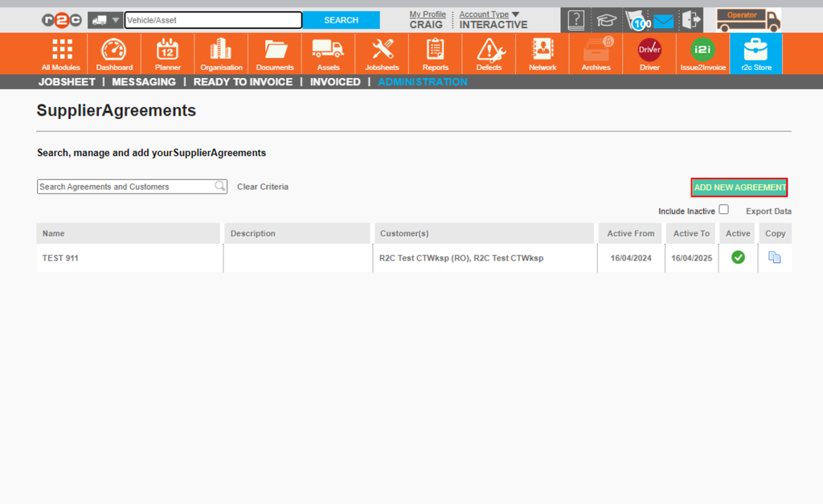Sort by the Active To column header
The width and height of the screenshot is (823, 504).
(x=691, y=233)
